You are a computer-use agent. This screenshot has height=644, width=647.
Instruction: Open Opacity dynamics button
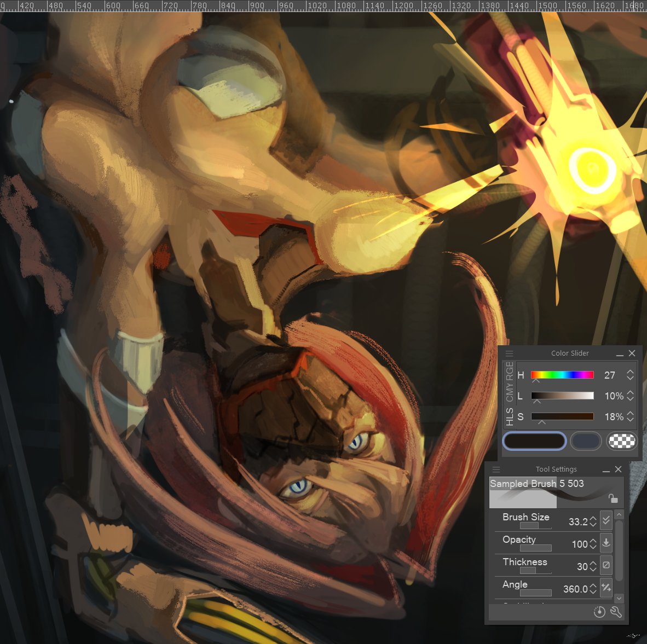(606, 543)
